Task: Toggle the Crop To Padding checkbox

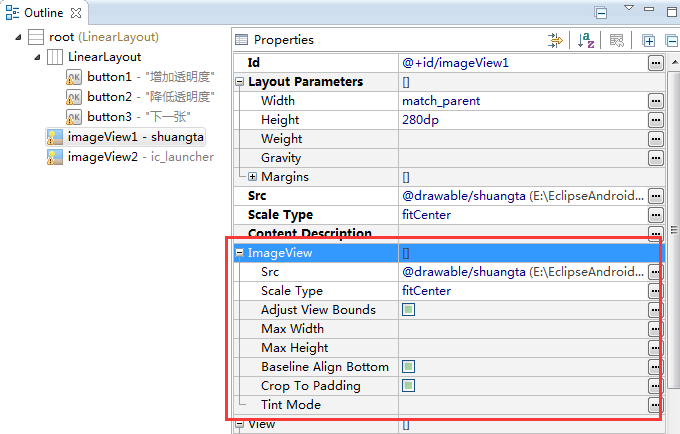Action: (x=409, y=385)
